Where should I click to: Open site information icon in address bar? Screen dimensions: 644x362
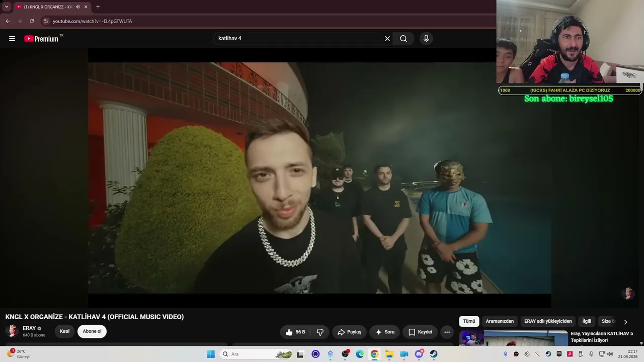[46, 21]
